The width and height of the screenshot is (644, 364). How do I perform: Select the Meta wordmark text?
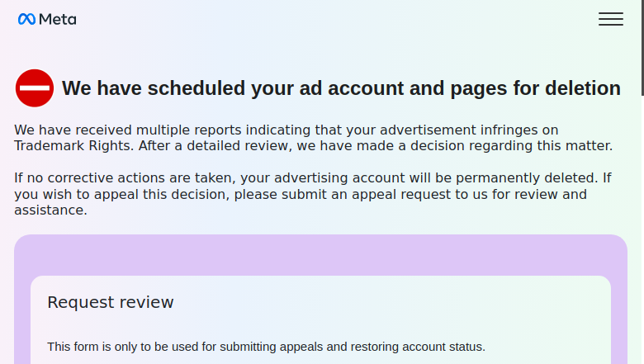pyautogui.click(x=58, y=19)
